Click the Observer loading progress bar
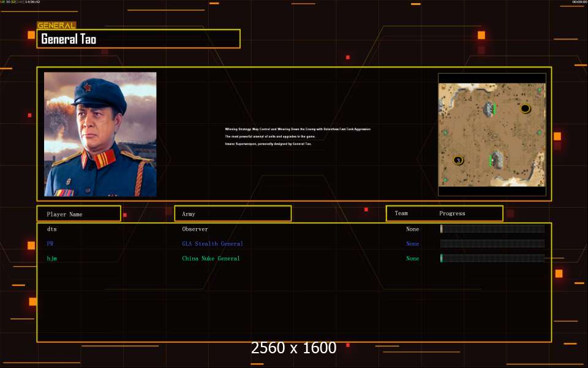588x368 pixels. 492,229
